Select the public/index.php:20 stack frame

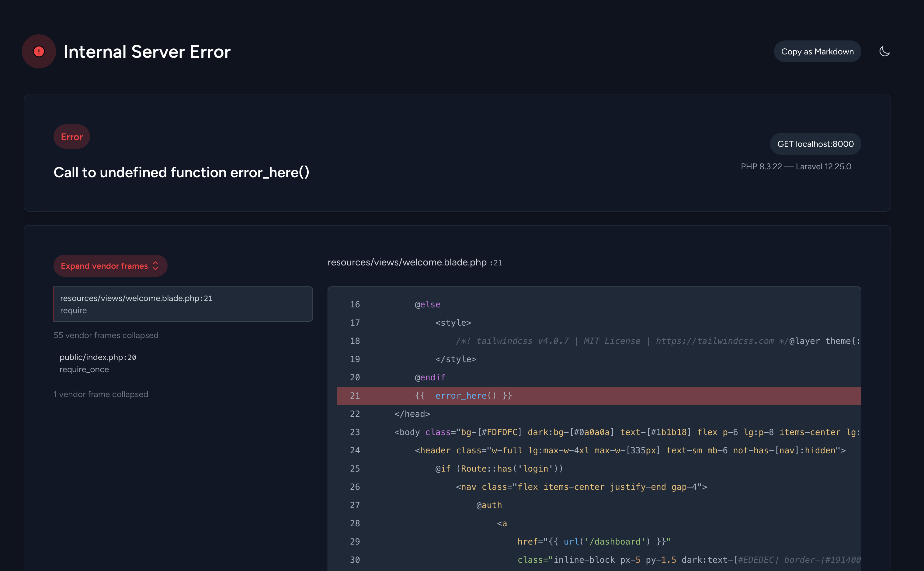coord(183,363)
